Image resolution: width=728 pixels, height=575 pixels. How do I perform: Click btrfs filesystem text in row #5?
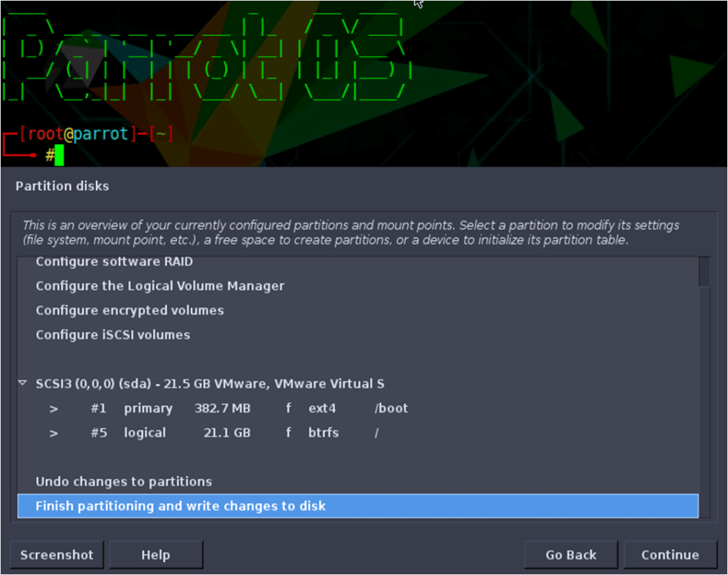(x=323, y=433)
